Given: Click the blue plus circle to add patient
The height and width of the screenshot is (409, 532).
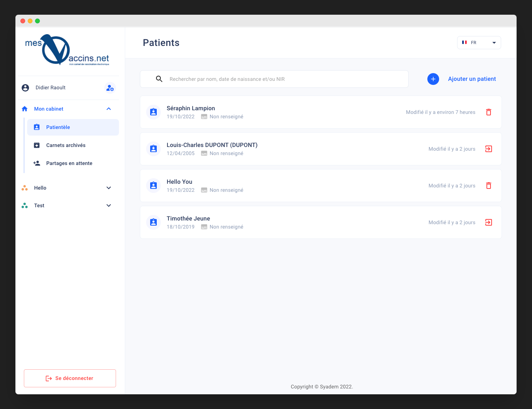Looking at the screenshot, I should coord(433,79).
